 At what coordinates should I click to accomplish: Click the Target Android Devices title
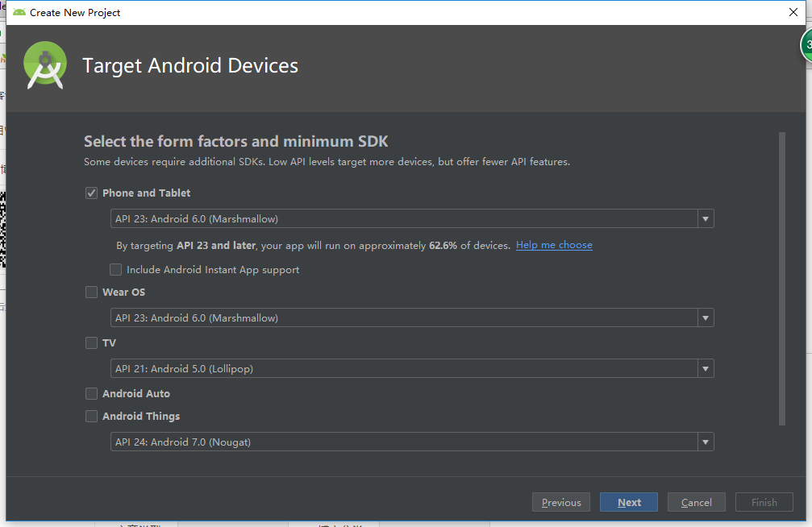coord(190,66)
